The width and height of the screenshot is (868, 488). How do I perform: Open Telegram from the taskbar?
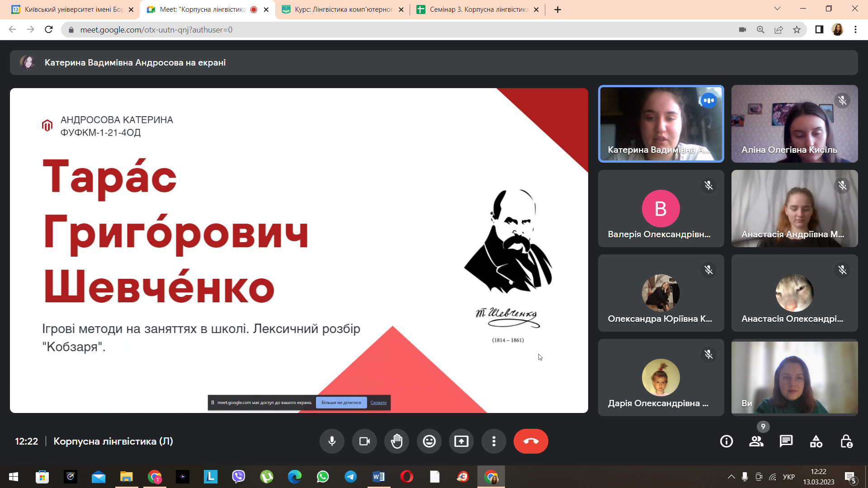click(350, 477)
